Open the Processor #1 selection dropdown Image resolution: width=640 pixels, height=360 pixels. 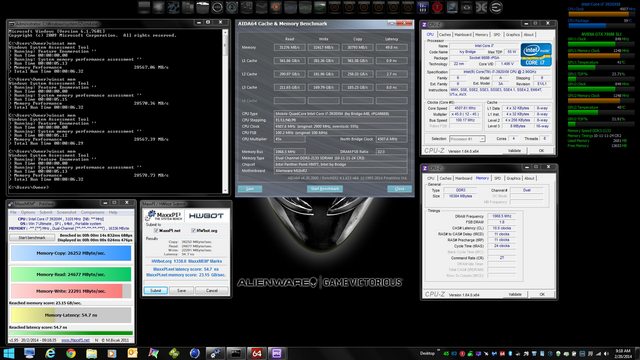467,139
